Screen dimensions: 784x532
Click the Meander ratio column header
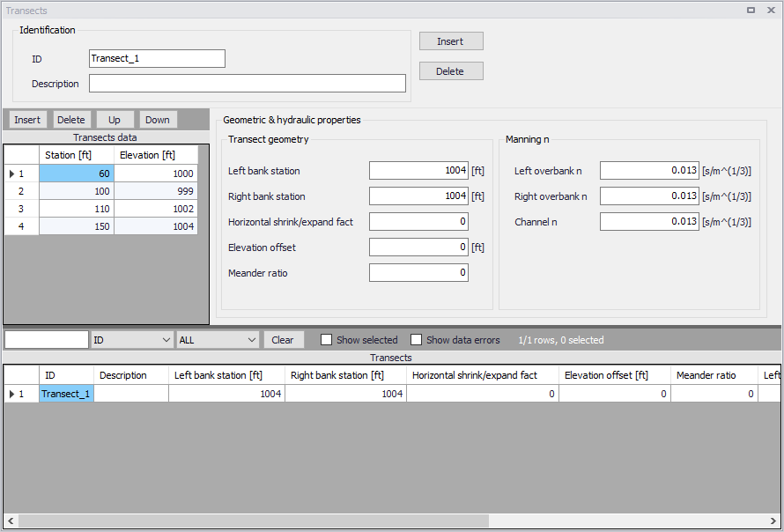tap(714, 375)
